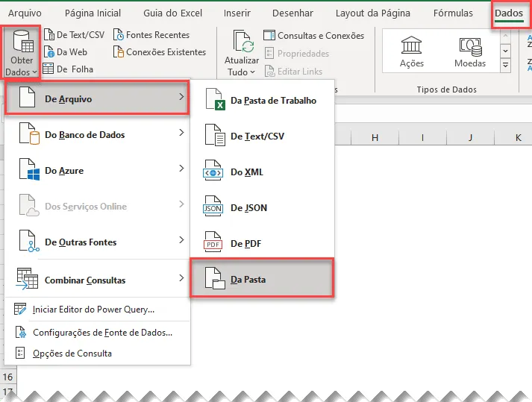Click the De Text/CSV ribbon icon

pos(49,35)
